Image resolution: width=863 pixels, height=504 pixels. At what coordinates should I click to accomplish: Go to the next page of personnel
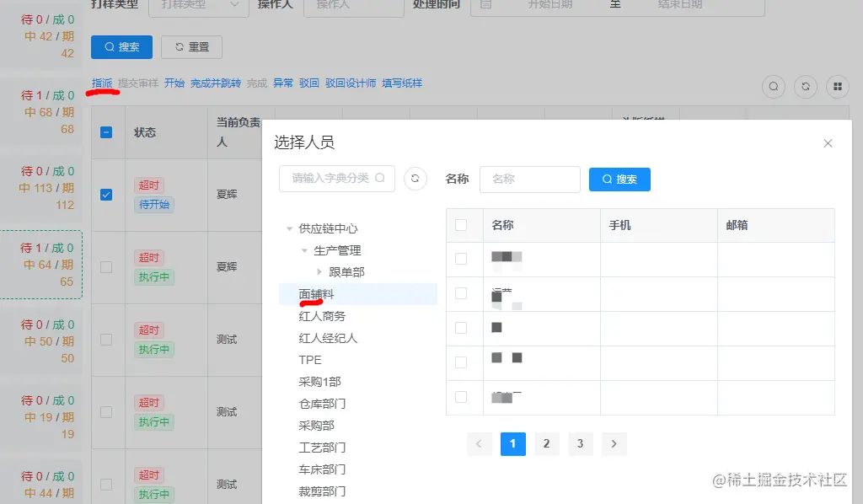point(614,444)
